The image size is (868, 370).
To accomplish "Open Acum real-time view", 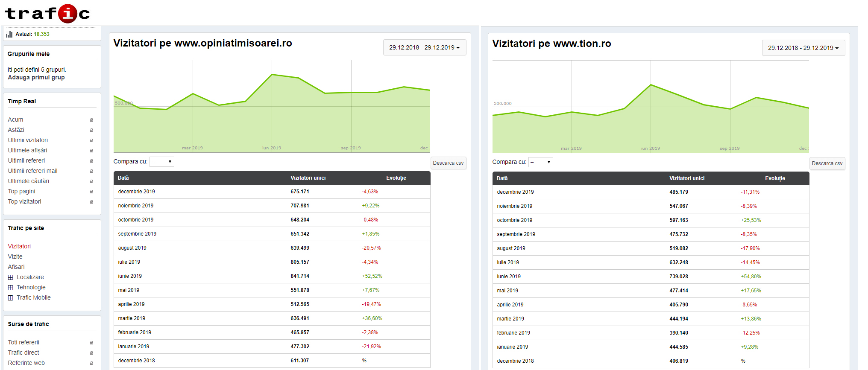I will pyautogui.click(x=15, y=119).
